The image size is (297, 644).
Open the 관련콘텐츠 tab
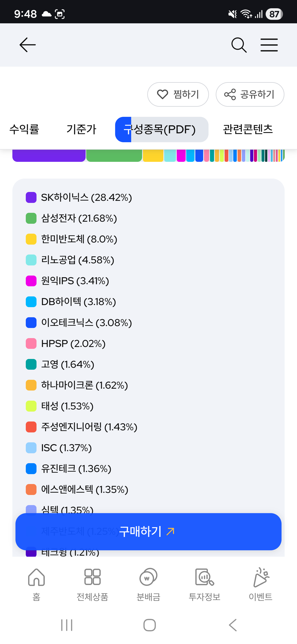click(247, 129)
